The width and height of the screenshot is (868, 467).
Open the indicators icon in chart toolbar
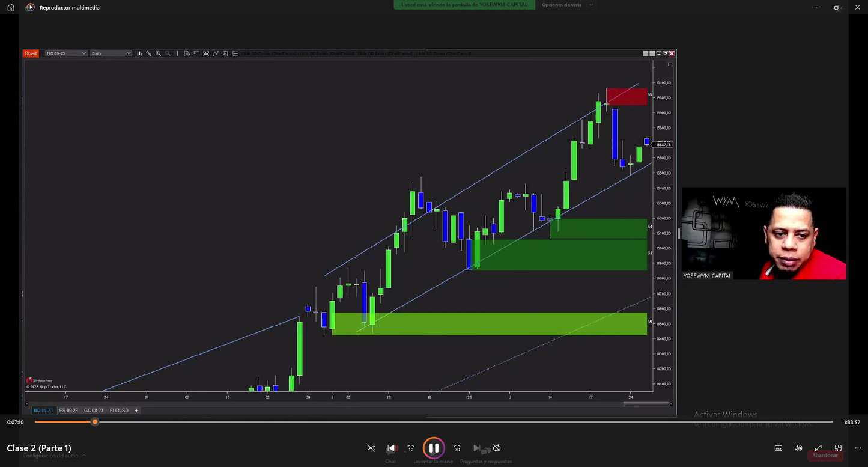click(x=206, y=53)
